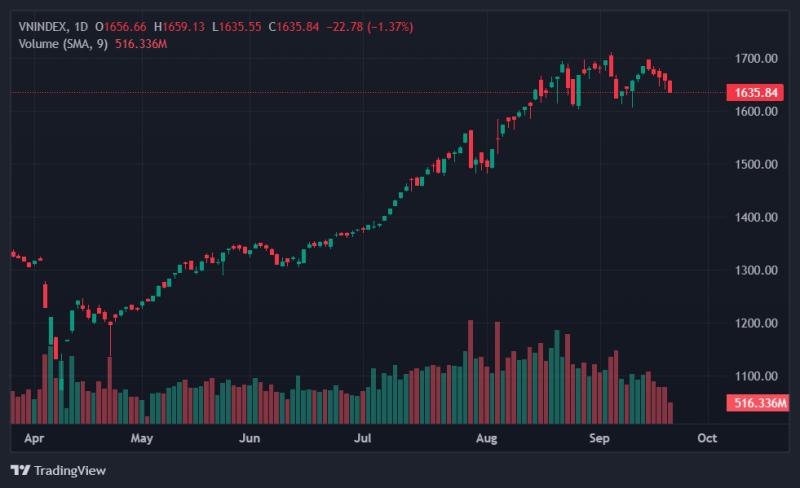800x488 pixels.
Task: Select the Aug label on time axis
Action: tap(486, 438)
